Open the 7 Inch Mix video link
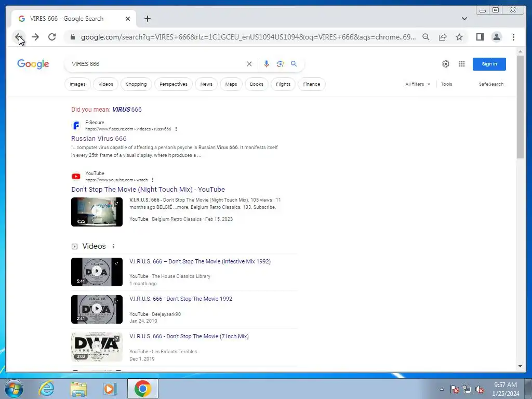The width and height of the screenshot is (532, 399). (189, 336)
